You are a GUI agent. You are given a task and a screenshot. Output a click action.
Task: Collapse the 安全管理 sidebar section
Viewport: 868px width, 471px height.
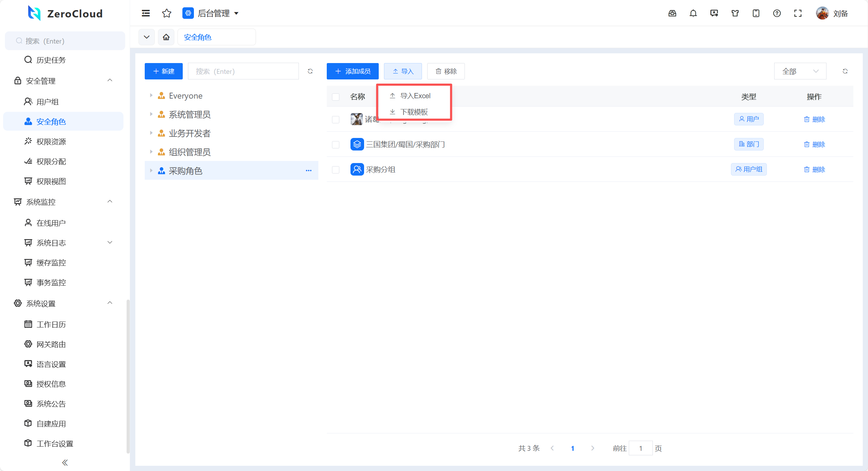pyautogui.click(x=110, y=80)
